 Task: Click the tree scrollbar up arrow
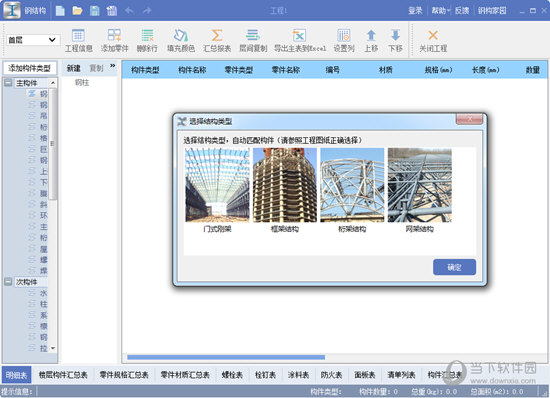(x=53, y=83)
